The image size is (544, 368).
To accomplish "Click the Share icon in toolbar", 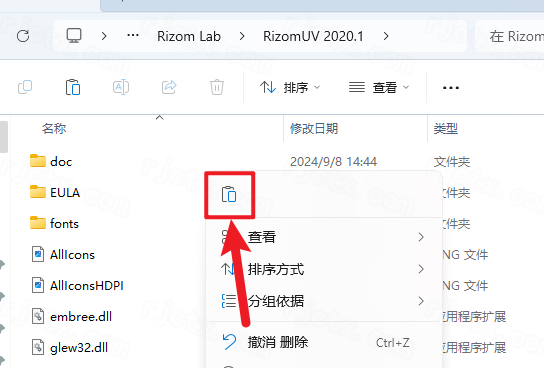I will point(169,87).
